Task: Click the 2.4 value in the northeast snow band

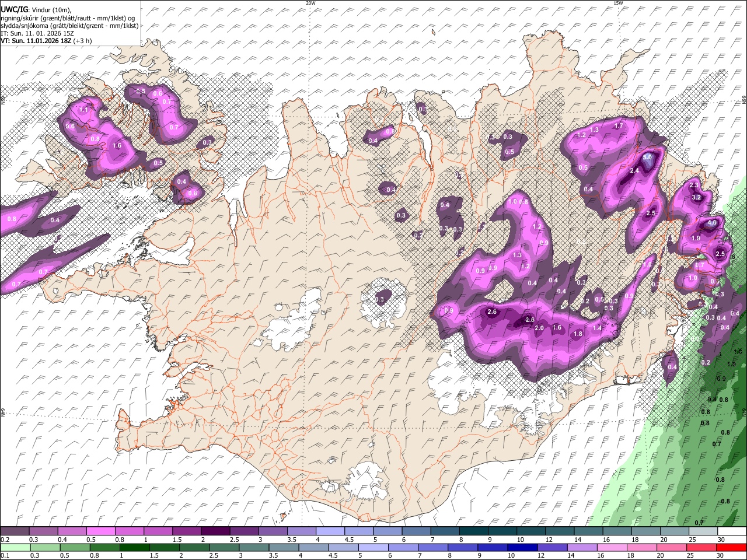Action: pos(635,170)
